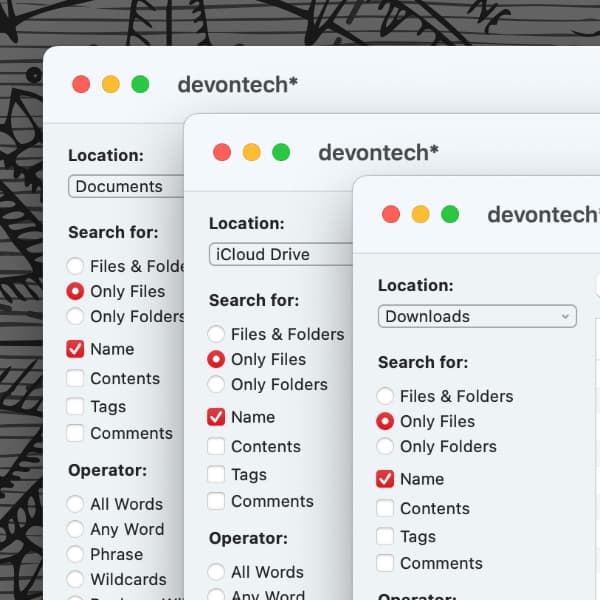The width and height of the screenshot is (600, 600).
Task: Enable Contents checkbox in iCloud Drive window
Action: tap(216, 447)
